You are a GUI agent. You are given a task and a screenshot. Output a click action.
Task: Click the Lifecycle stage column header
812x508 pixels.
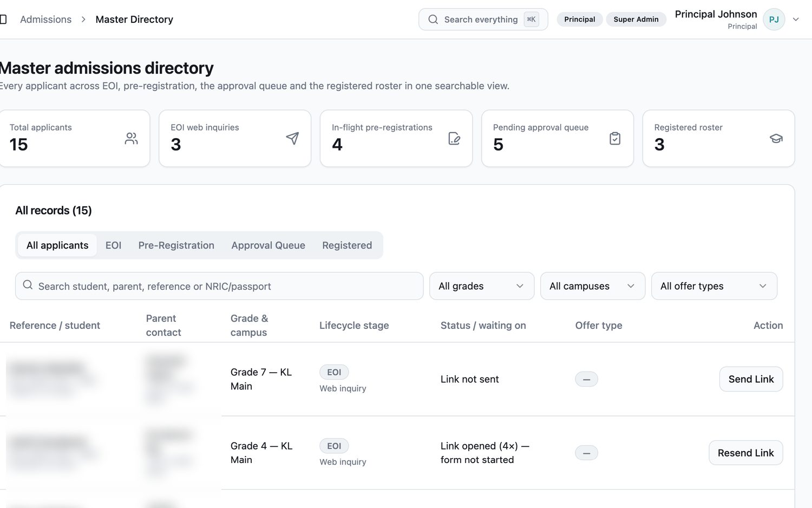354,325
